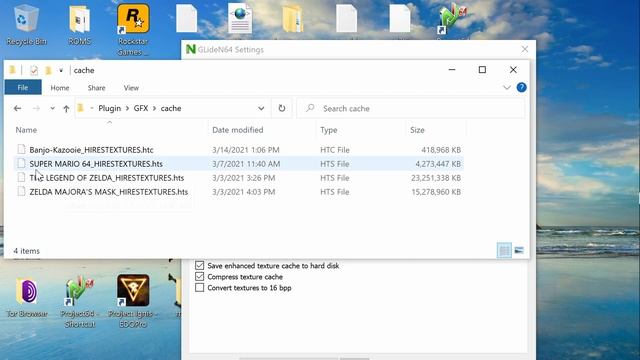The image size is (640, 360).
Task: Toggle Save enhanced texture cache to hard disk
Action: pos(199,265)
